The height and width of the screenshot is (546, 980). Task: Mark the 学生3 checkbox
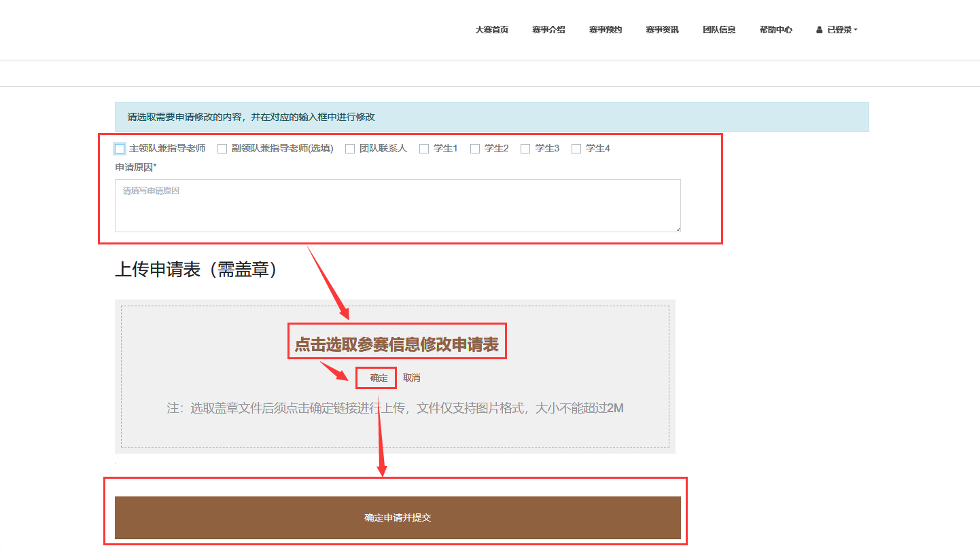coord(525,149)
